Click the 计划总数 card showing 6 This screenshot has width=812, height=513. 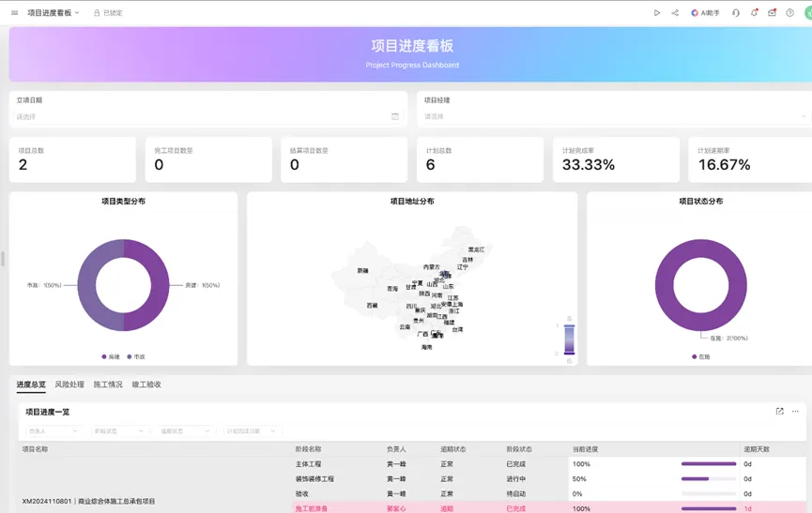coord(480,159)
